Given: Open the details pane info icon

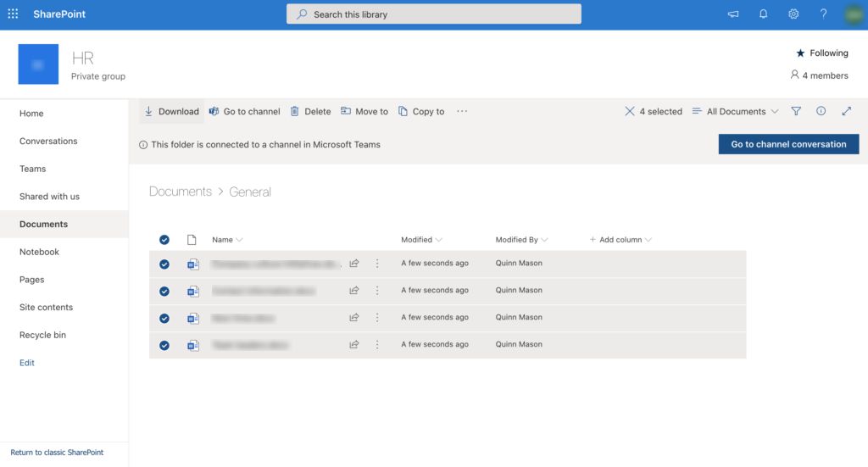Looking at the screenshot, I should click(821, 111).
